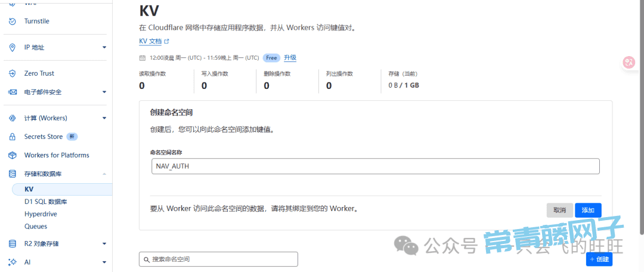Open Turnstile from the sidebar
Screen dimensions: 644x272
point(37,21)
